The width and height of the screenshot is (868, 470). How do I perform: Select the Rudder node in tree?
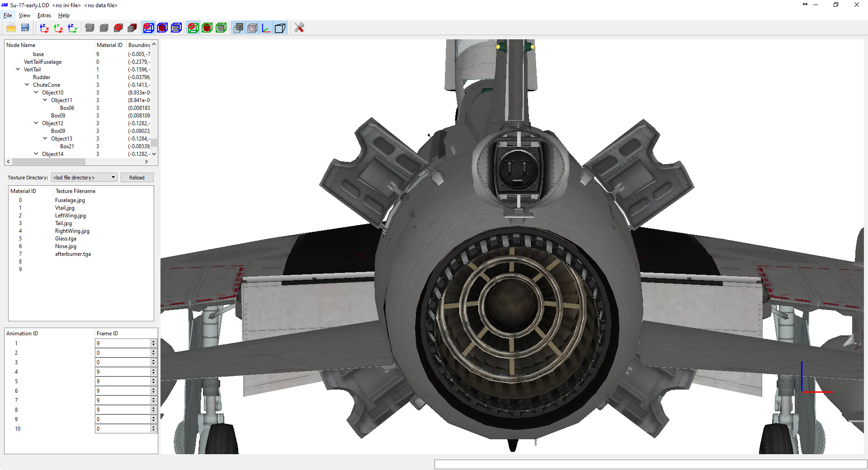42,77
